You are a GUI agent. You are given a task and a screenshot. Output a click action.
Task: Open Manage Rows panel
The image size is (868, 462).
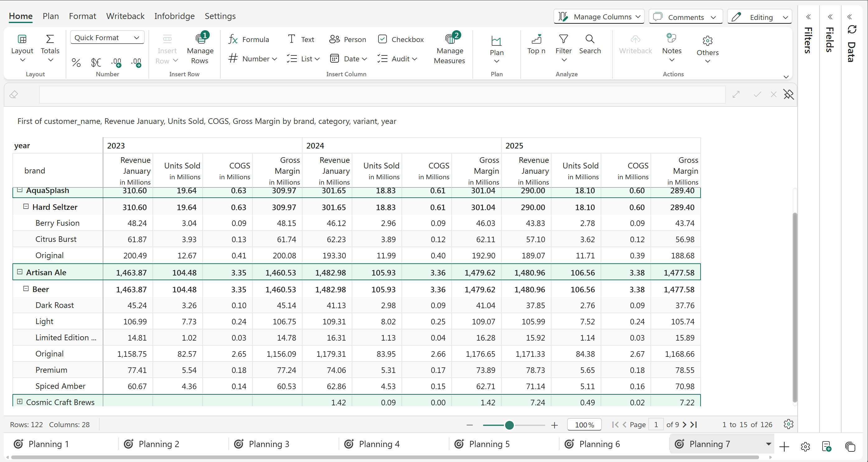coord(200,49)
